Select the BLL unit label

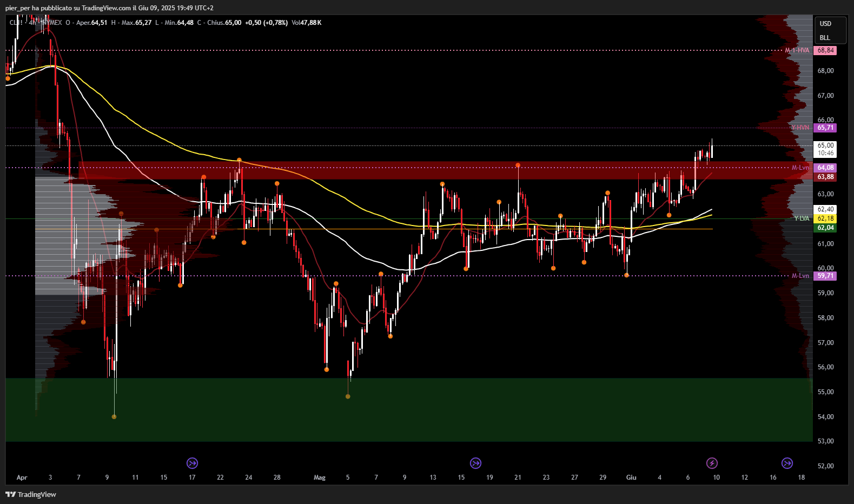[x=825, y=38]
